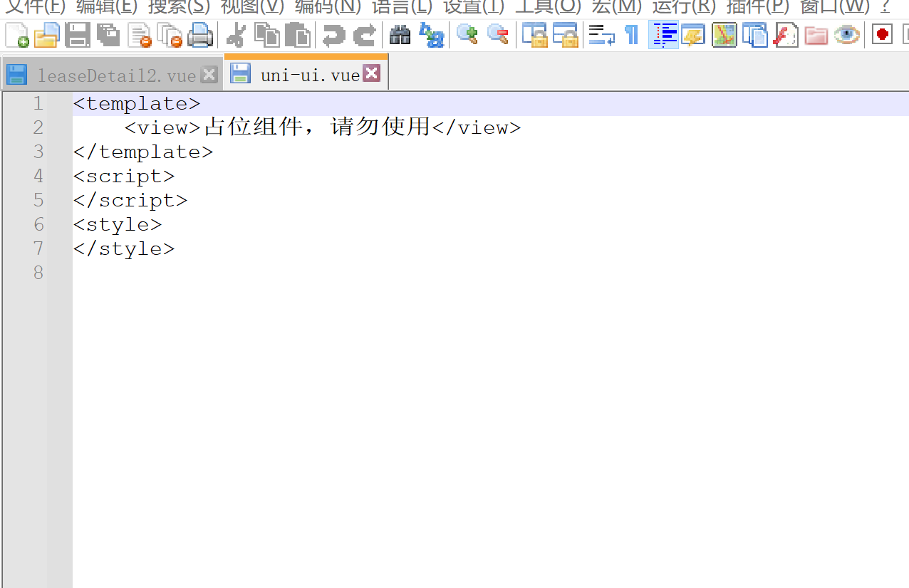Toggle file monitoring with the eye icon

[x=847, y=35]
